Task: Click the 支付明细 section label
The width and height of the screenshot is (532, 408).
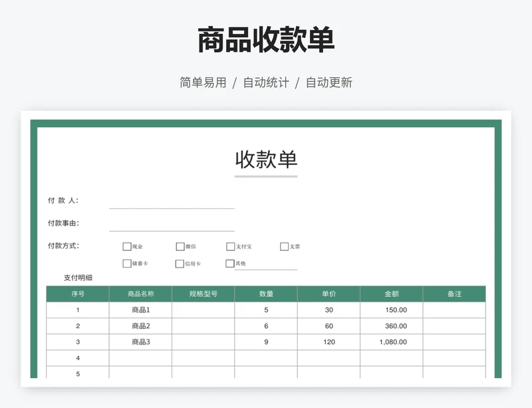Action: coord(78,278)
